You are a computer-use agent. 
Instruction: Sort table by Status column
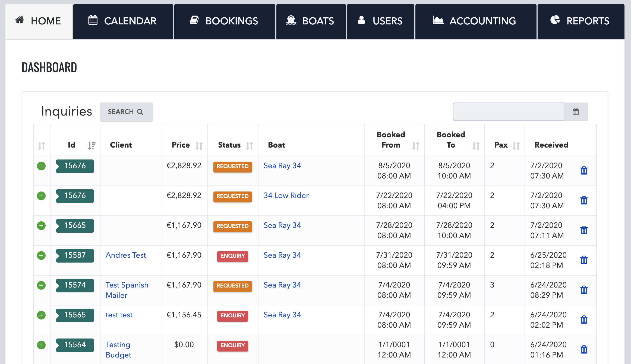(250, 146)
